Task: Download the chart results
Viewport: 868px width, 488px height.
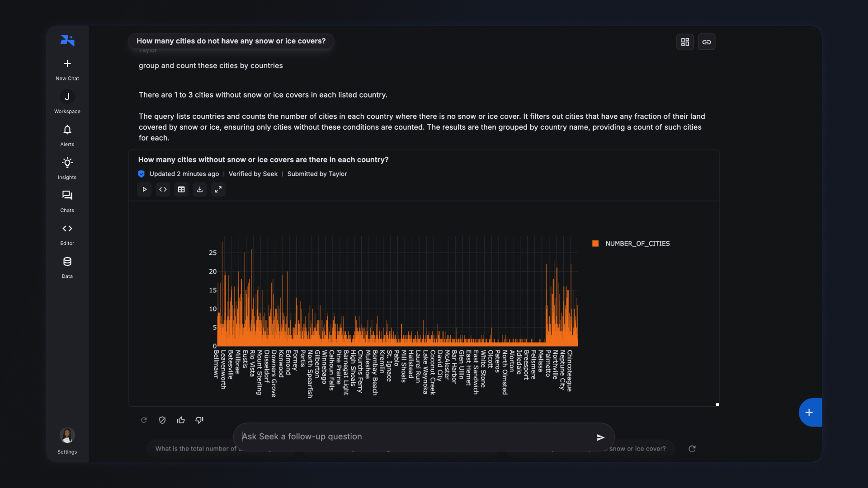Action: pyautogui.click(x=200, y=189)
